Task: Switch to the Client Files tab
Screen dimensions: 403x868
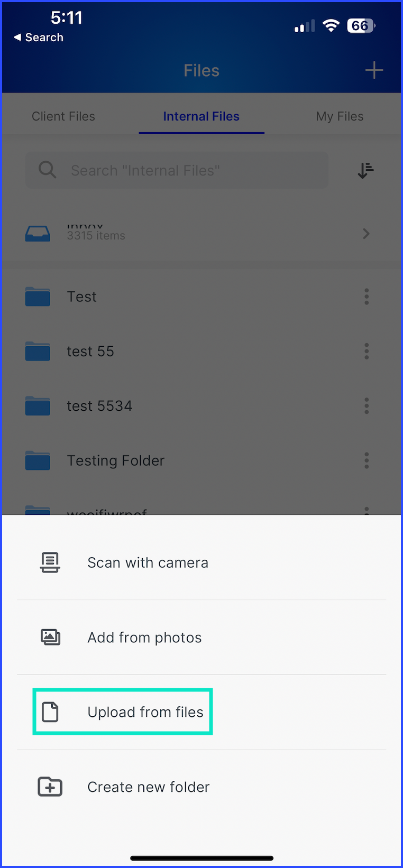Action: point(63,116)
